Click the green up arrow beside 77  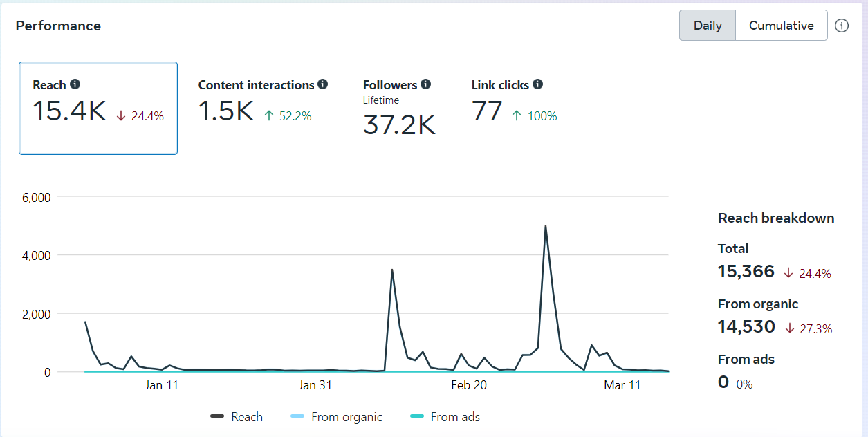pyautogui.click(x=517, y=116)
